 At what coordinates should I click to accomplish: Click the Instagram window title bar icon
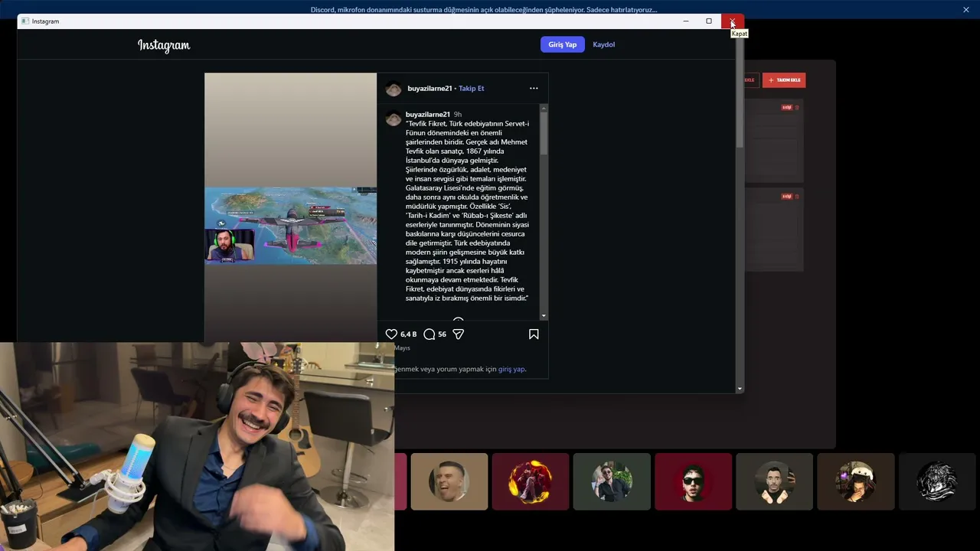point(25,21)
